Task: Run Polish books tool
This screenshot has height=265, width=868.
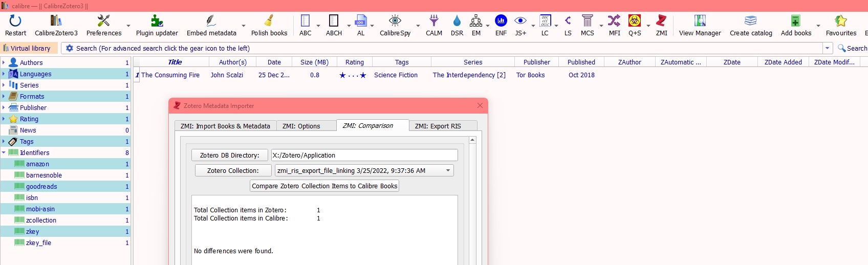Action: (269, 21)
